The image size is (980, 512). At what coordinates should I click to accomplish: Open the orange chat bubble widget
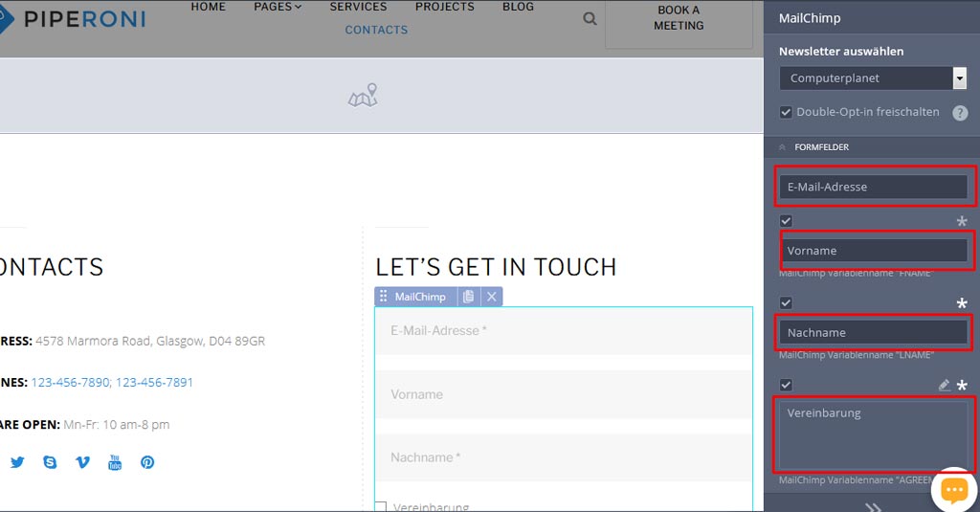pyautogui.click(x=953, y=489)
